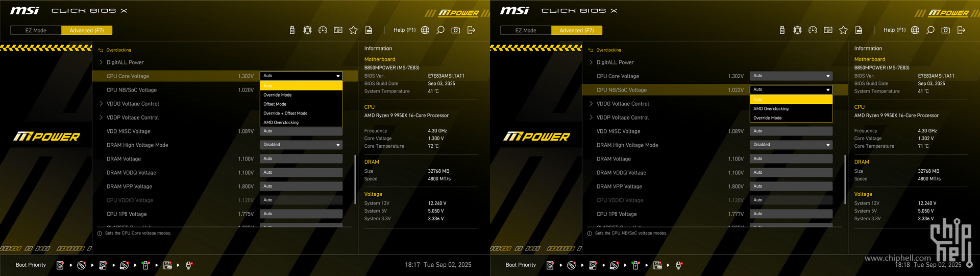Choose Override Mode in left window list
The image size is (980, 276).
pyautogui.click(x=301, y=95)
